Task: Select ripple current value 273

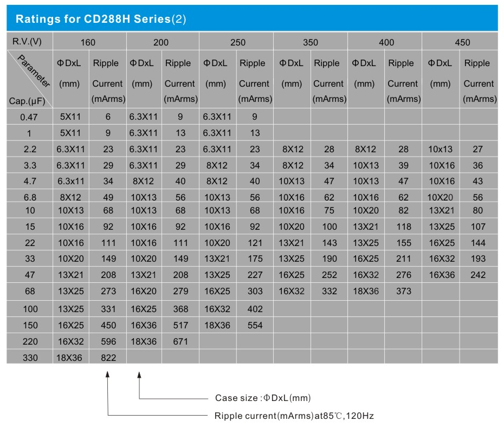Action: (108, 292)
